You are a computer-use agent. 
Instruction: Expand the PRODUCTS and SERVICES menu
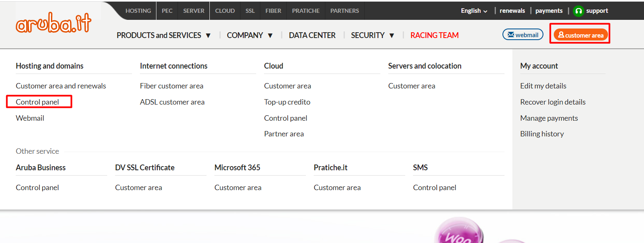(163, 36)
